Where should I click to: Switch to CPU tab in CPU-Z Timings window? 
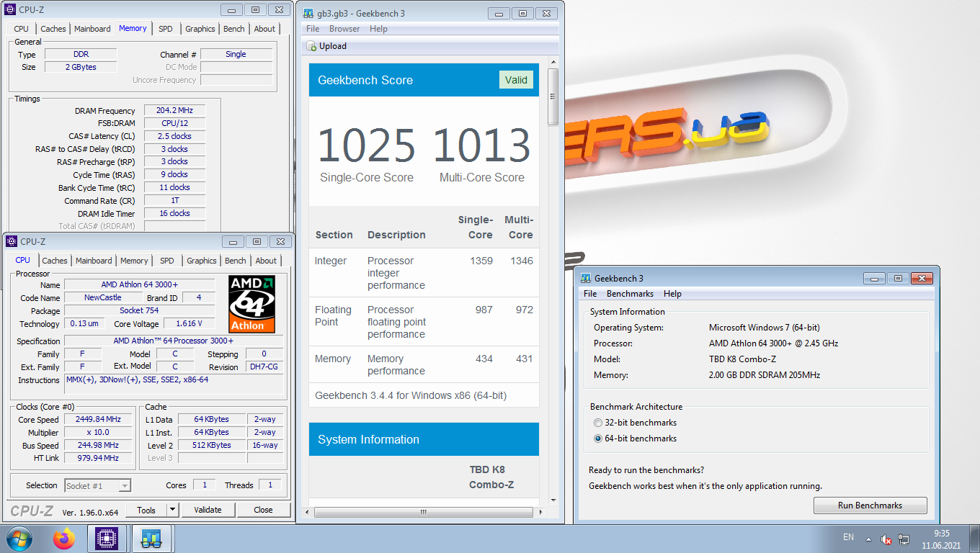[22, 29]
